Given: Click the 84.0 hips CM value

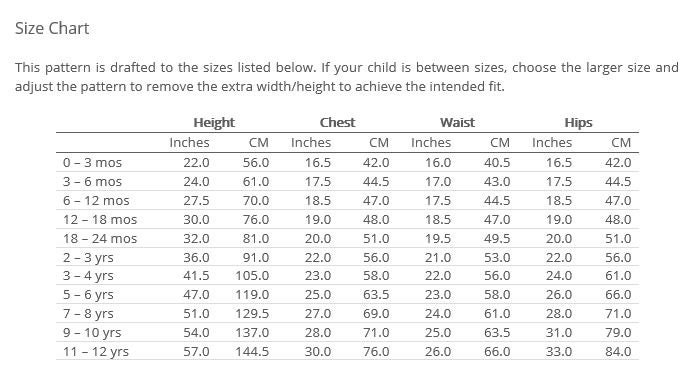Looking at the screenshot, I should (x=618, y=352).
